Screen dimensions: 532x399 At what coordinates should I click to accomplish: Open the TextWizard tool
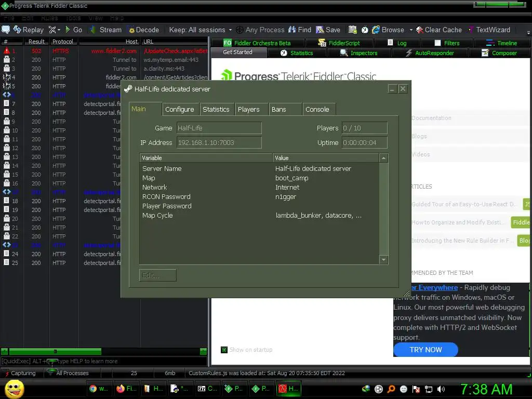[x=489, y=30]
